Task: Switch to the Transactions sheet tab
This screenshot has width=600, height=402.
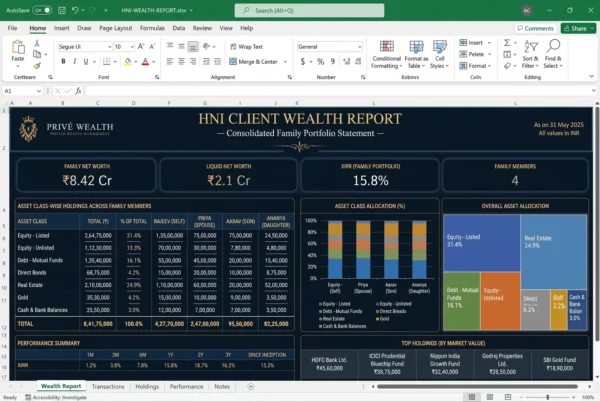Action: click(x=108, y=387)
